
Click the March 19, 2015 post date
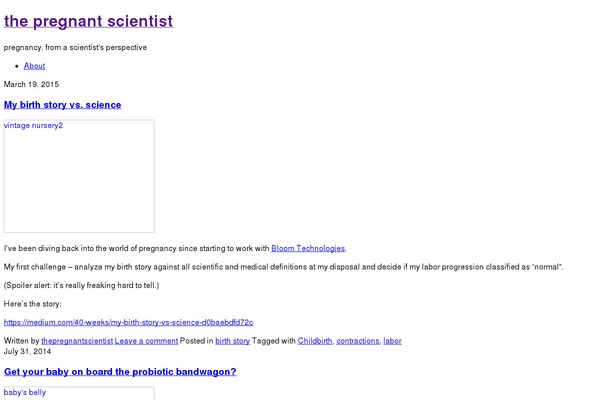[31, 84]
